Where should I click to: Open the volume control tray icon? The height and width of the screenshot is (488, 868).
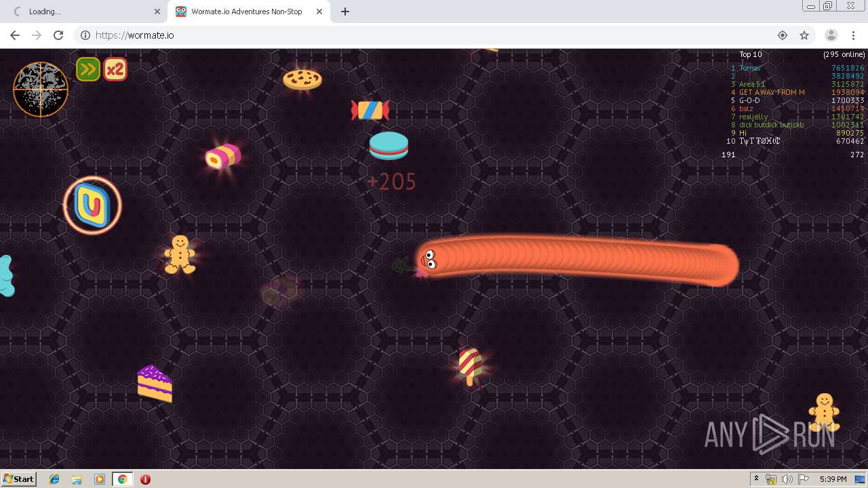[x=787, y=479]
